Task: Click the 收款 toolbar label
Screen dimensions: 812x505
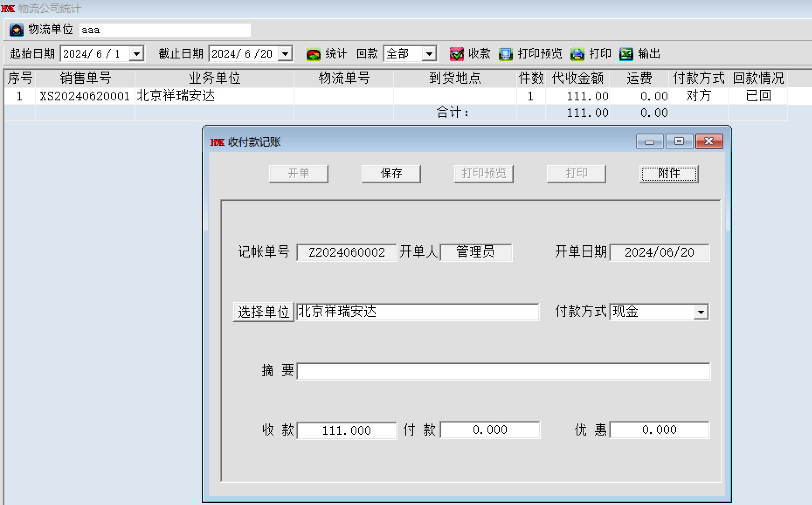Action: (479, 54)
